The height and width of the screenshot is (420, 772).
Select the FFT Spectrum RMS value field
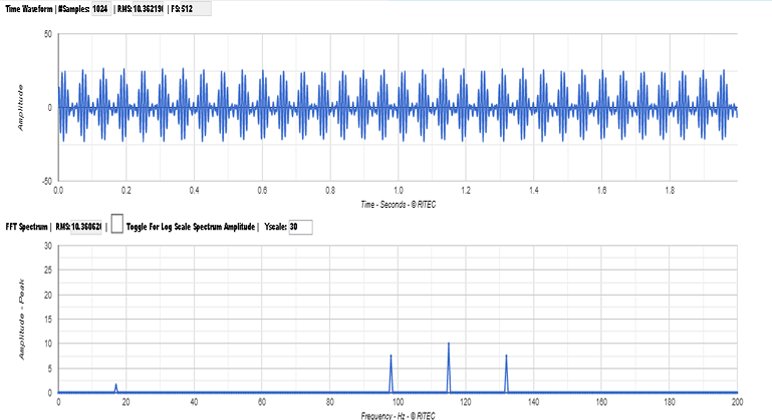point(88,227)
